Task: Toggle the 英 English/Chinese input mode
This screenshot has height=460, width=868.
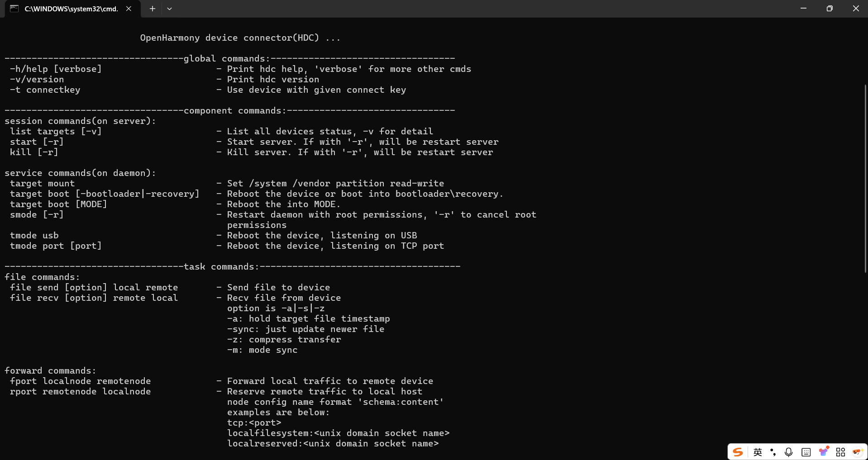Action: [758, 452]
